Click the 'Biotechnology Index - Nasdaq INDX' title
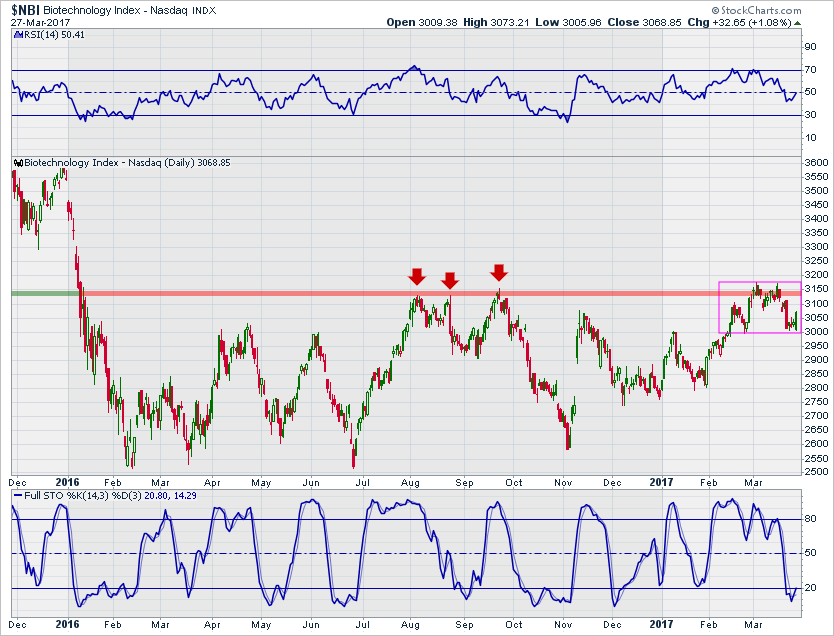 tap(130, 10)
